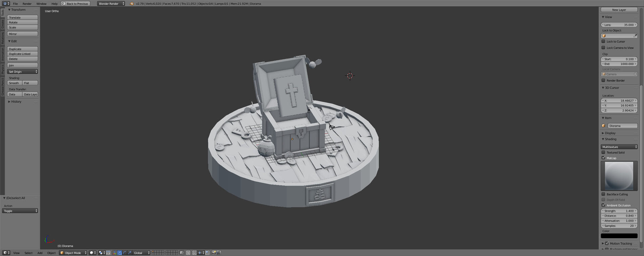
Task: Open the snap element type selector
Action: pyautogui.click(x=201, y=253)
